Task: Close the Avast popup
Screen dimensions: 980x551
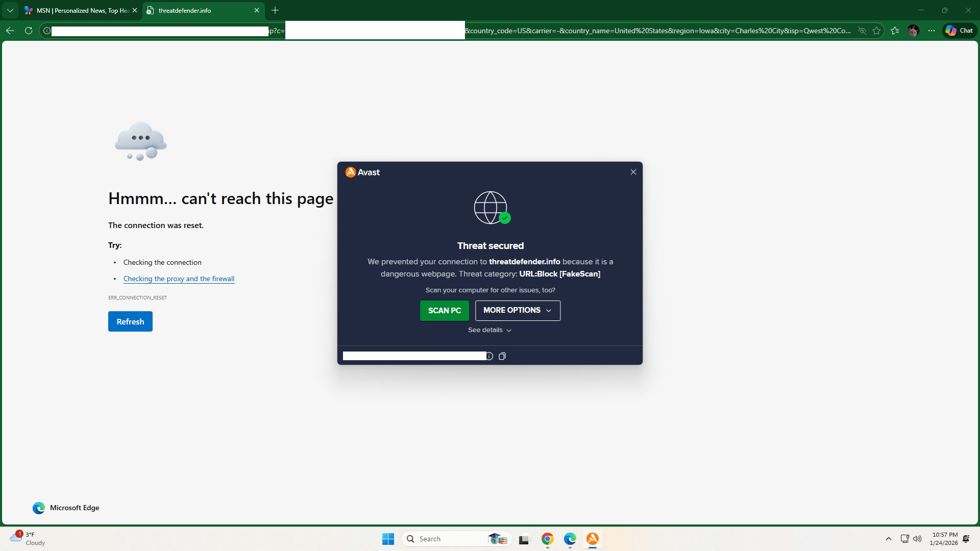Action: pyautogui.click(x=633, y=172)
